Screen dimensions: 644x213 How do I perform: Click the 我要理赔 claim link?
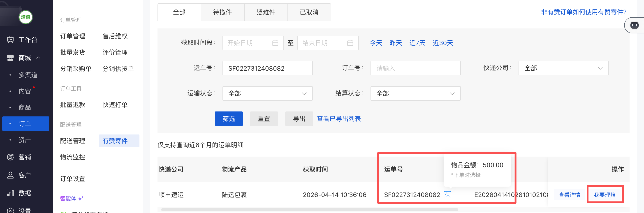[x=605, y=194]
